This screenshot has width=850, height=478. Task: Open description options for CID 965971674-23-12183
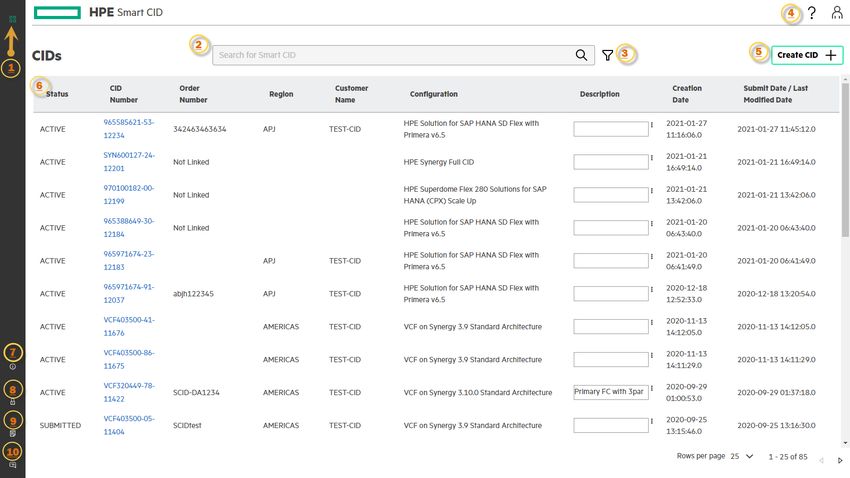click(x=652, y=257)
